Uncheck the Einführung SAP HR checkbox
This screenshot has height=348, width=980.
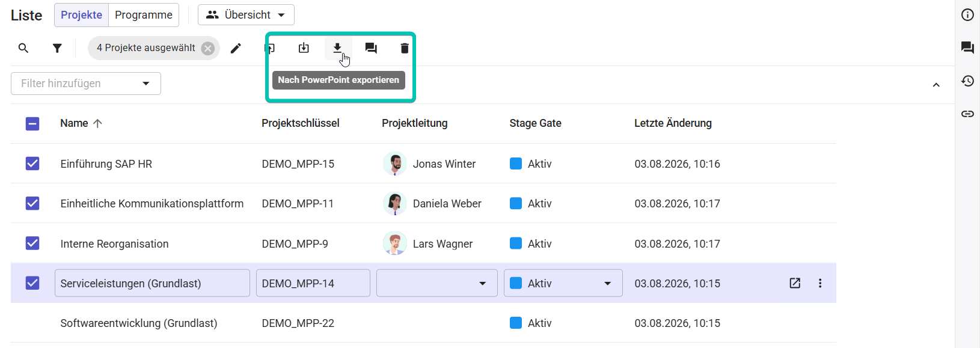coord(32,163)
